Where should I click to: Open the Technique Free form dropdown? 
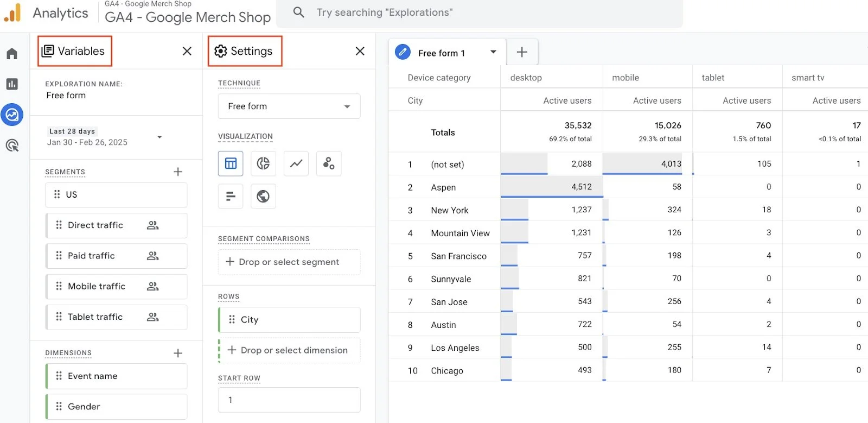[x=289, y=106]
